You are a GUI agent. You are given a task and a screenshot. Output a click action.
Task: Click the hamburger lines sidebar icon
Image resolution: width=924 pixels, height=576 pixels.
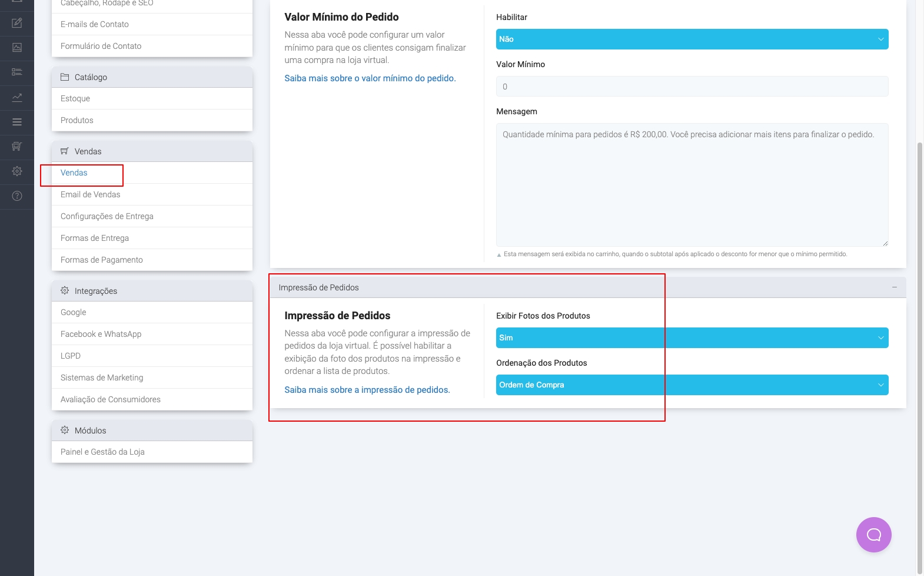pos(17,122)
